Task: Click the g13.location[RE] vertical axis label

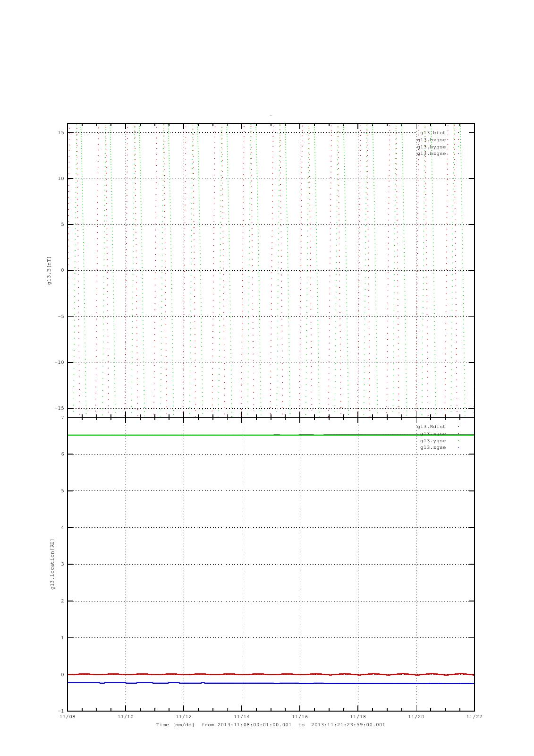Action: (53, 564)
